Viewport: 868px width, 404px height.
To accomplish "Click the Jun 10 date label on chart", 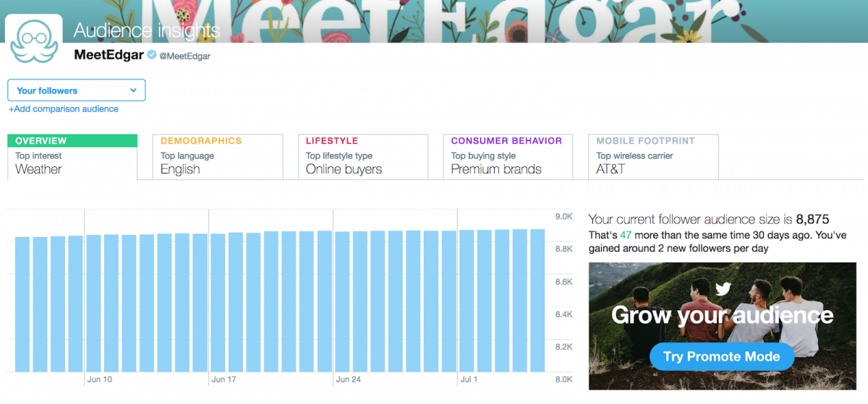I will click(99, 379).
